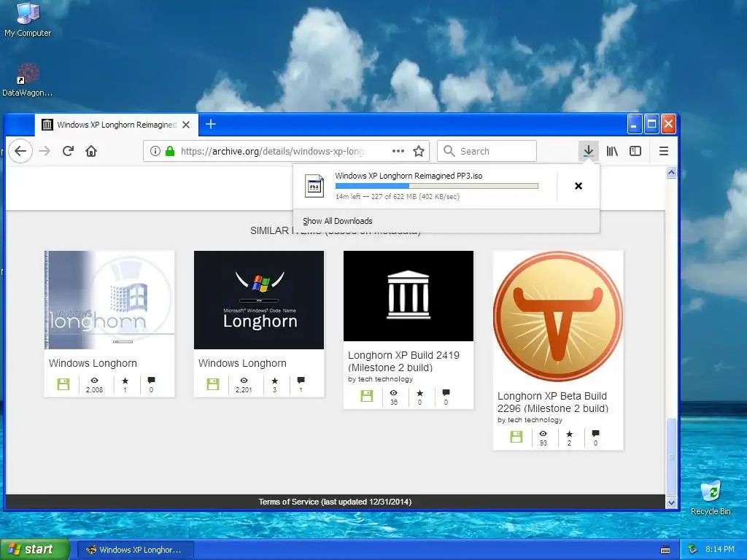Click the views eye icon showing 2,201

point(244,381)
